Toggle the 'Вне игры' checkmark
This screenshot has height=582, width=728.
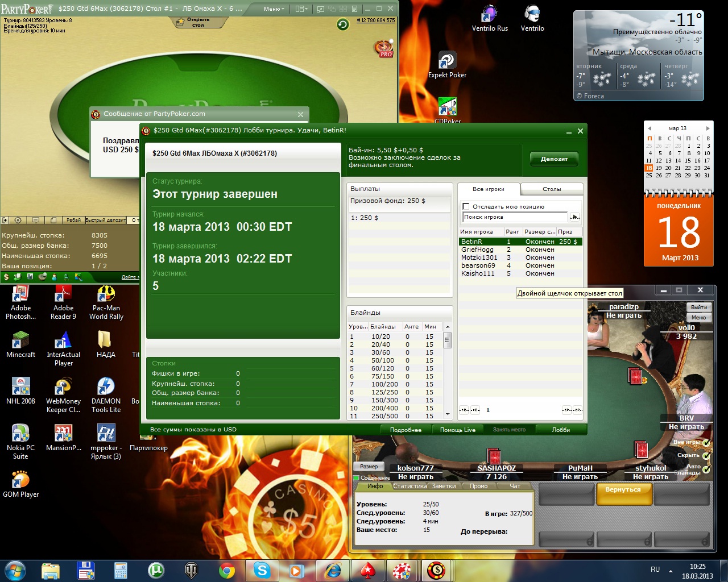[x=706, y=442]
